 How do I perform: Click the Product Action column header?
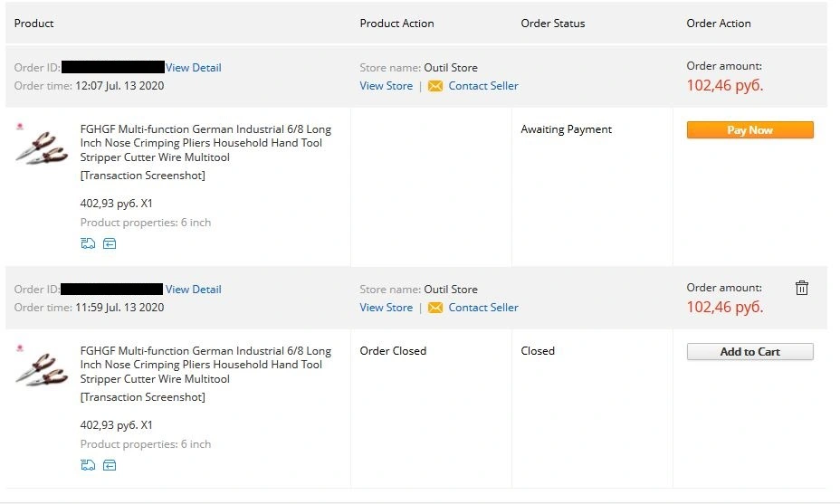coord(397,24)
